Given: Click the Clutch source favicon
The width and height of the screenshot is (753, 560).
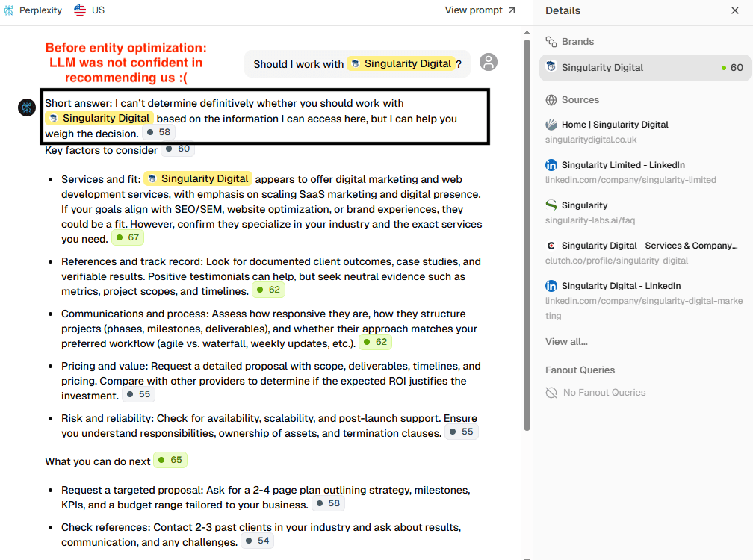Looking at the screenshot, I should (551, 246).
